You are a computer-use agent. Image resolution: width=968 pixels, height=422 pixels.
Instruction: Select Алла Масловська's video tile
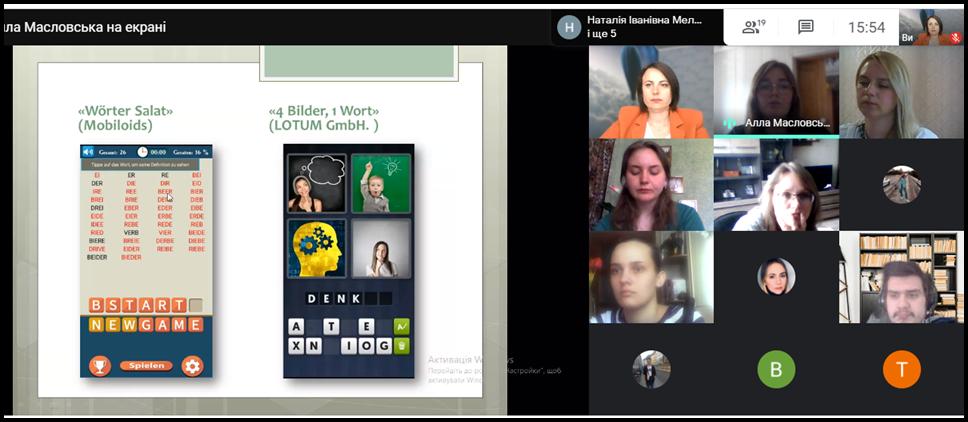coord(776,92)
